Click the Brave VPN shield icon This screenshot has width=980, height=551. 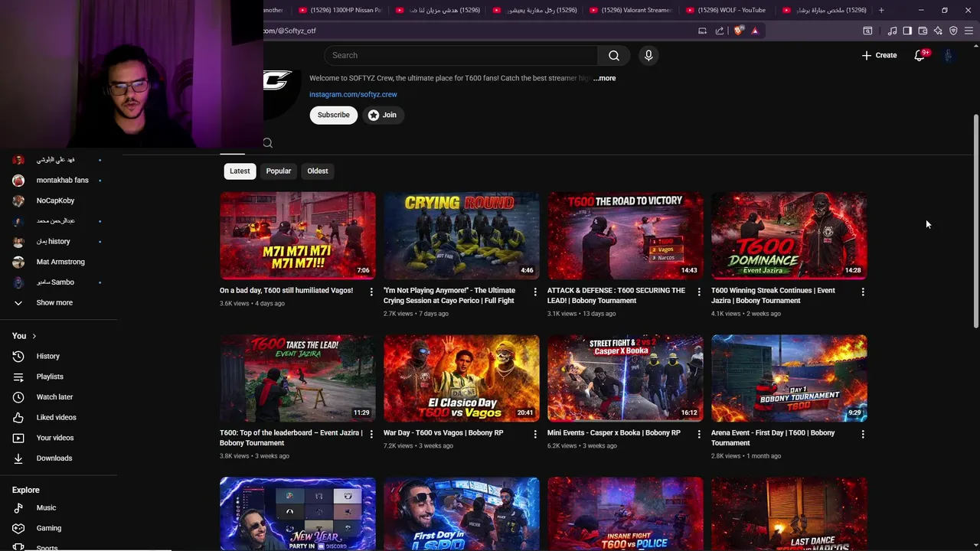(953, 31)
